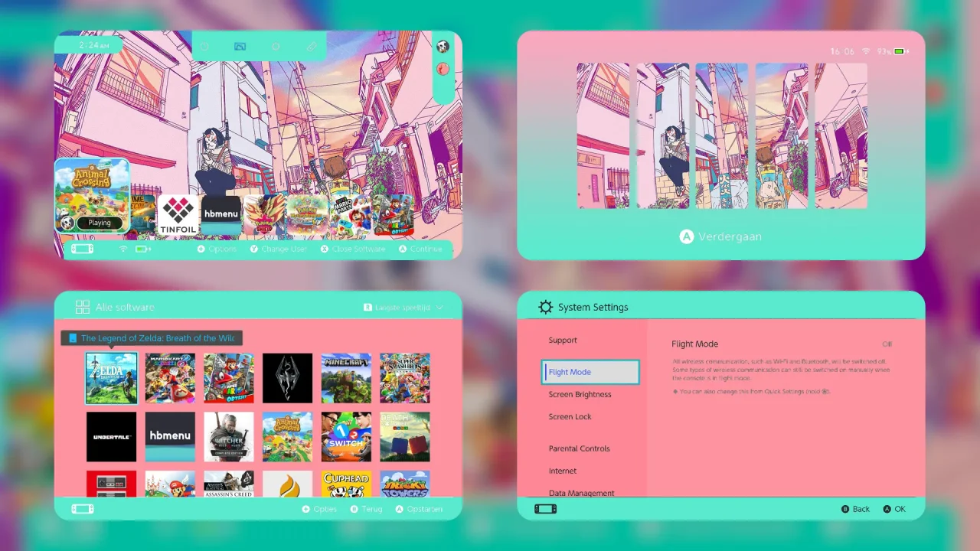Open Screen Brightness settings item
The width and height of the screenshot is (980, 551).
point(580,395)
